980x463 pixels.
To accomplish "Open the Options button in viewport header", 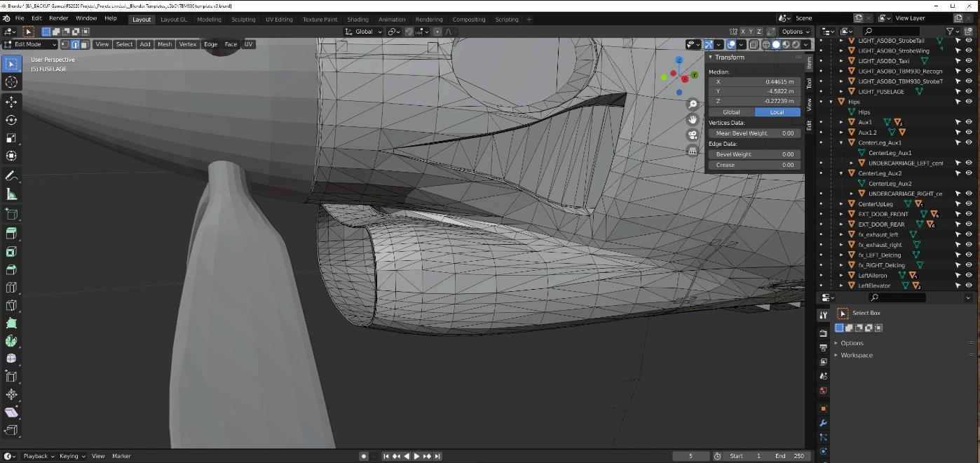I will [x=795, y=32].
